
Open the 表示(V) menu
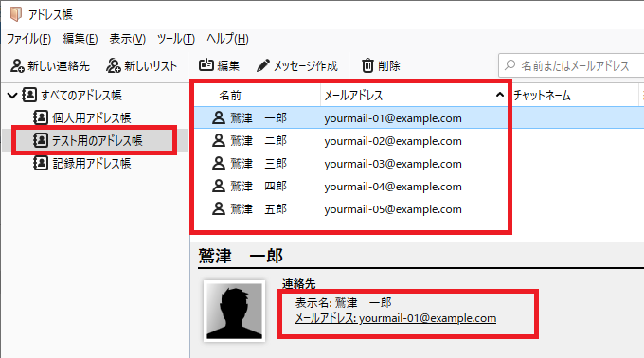[127, 39]
